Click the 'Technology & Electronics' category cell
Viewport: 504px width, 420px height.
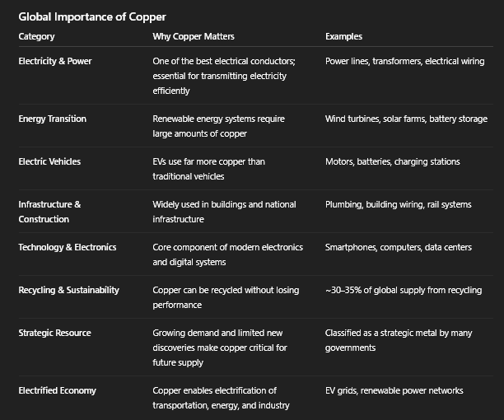[x=68, y=247]
